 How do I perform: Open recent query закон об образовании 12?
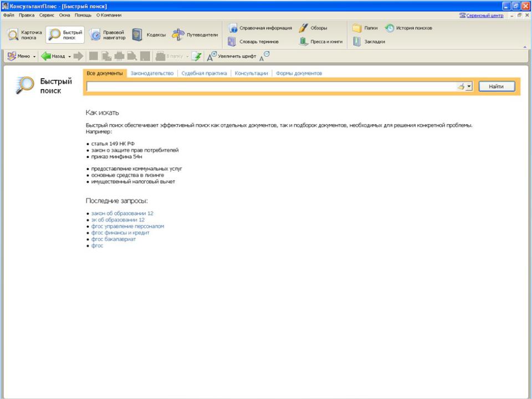[122, 213]
